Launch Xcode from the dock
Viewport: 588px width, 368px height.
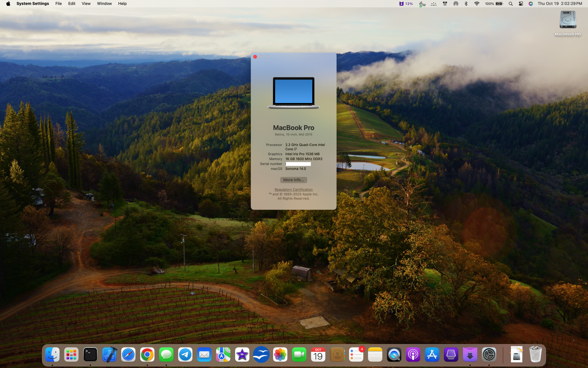[109, 354]
